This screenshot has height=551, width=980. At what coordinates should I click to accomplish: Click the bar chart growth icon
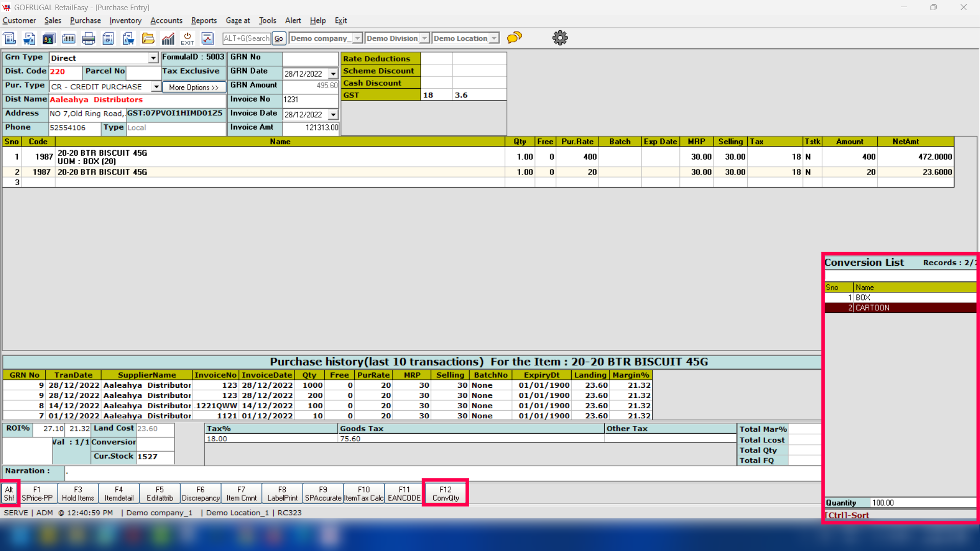point(168,38)
